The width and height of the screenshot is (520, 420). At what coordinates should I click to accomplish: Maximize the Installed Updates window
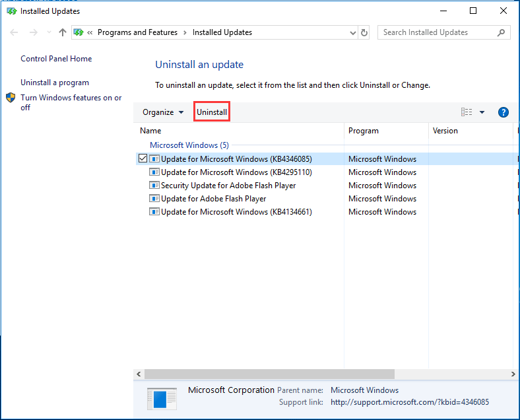tap(473, 11)
